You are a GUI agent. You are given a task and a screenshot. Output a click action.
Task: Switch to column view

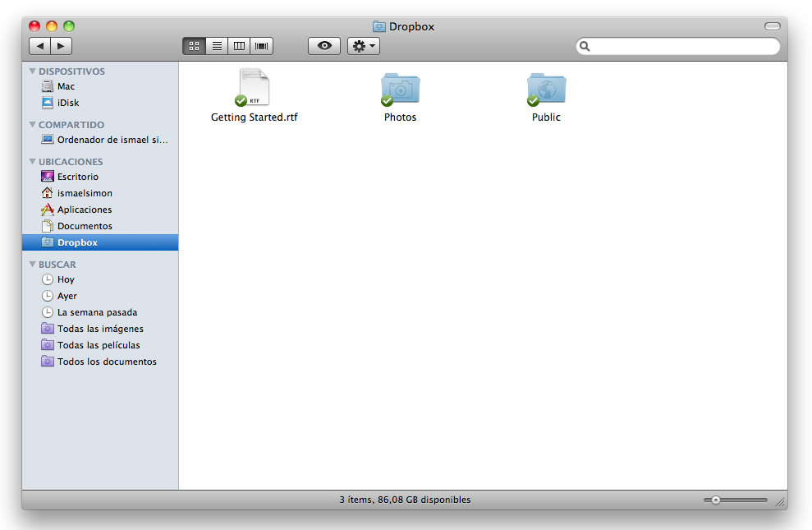tap(239, 46)
